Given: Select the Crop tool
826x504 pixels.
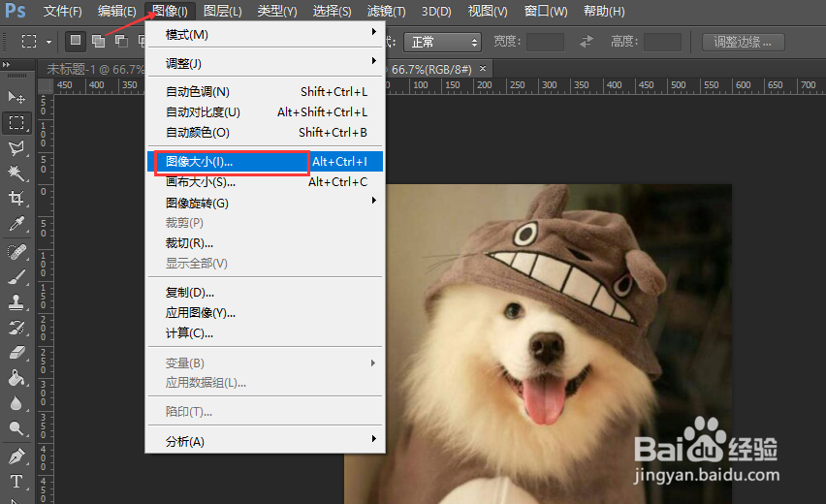Looking at the screenshot, I should (16, 198).
